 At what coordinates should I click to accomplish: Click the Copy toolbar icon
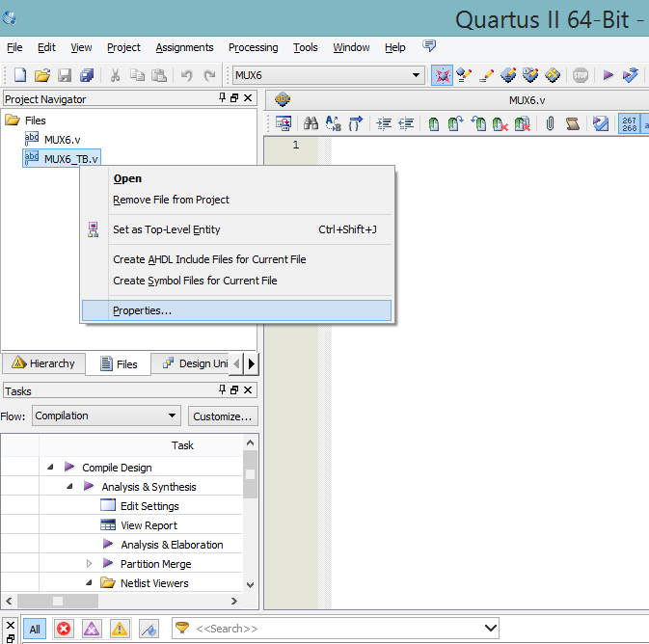click(x=137, y=75)
